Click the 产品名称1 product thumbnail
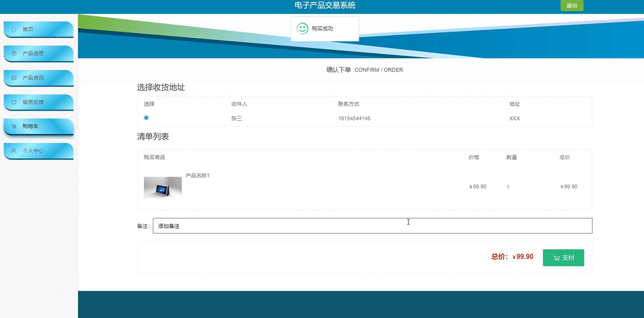Screen dimensions: 644x318 tap(163, 187)
